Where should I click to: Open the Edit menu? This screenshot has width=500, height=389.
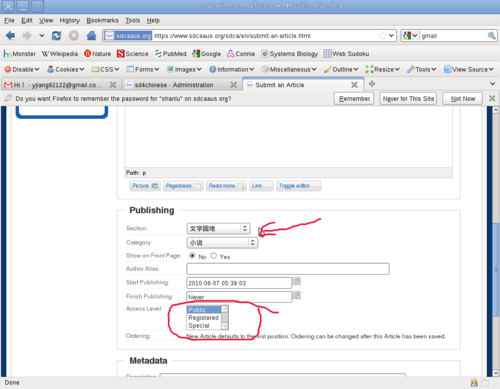[27, 20]
